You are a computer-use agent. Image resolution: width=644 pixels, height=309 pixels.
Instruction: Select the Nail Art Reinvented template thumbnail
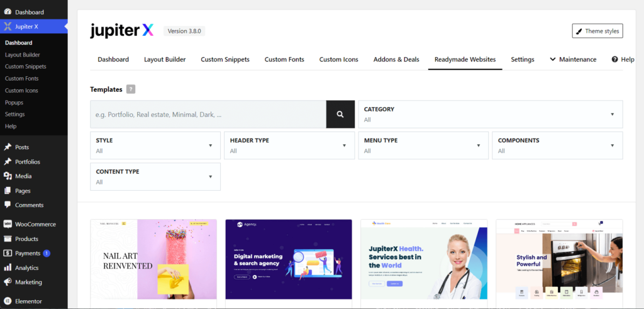coord(153,259)
